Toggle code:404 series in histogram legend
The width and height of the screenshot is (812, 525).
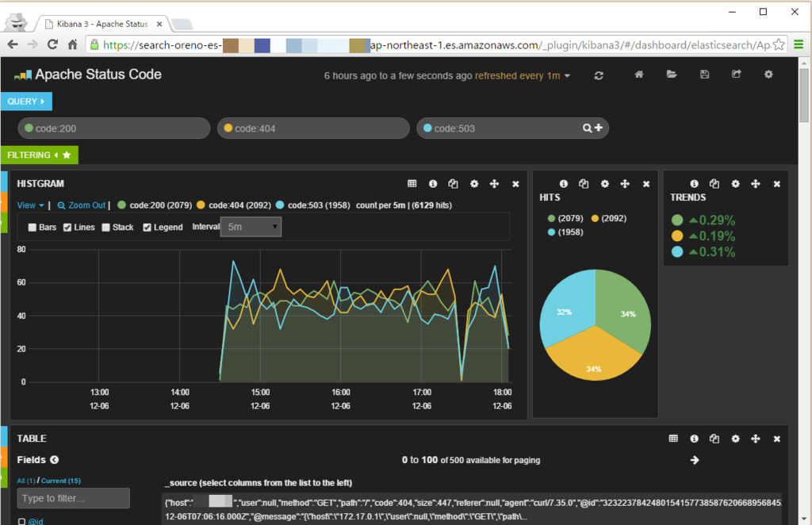coord(234,205)
